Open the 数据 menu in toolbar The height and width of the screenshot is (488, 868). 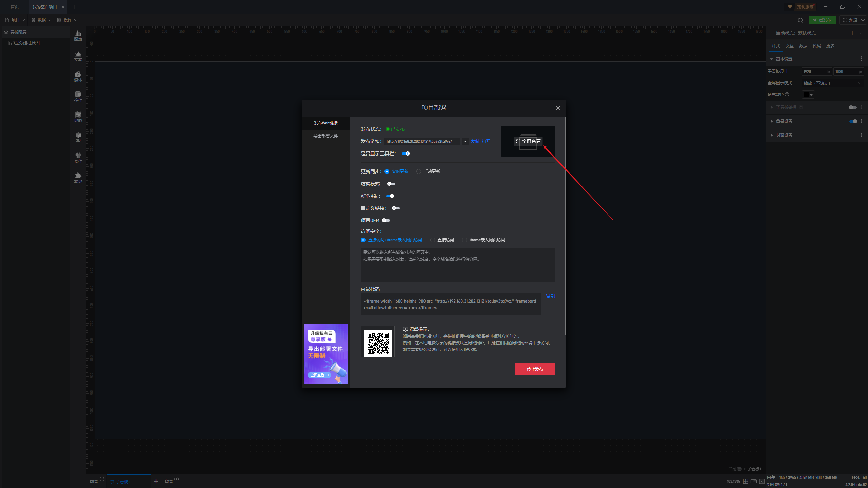pyautogui.click(x=41, y=20)
